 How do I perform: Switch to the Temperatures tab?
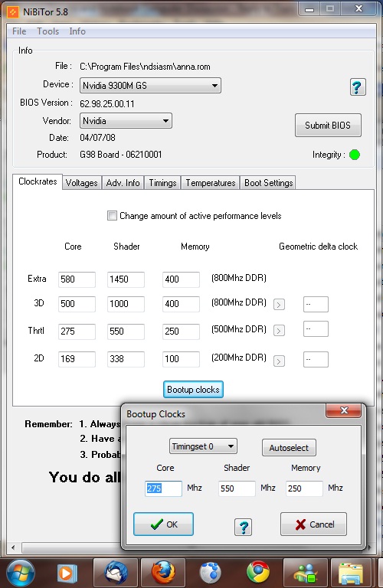click(211, 183)
